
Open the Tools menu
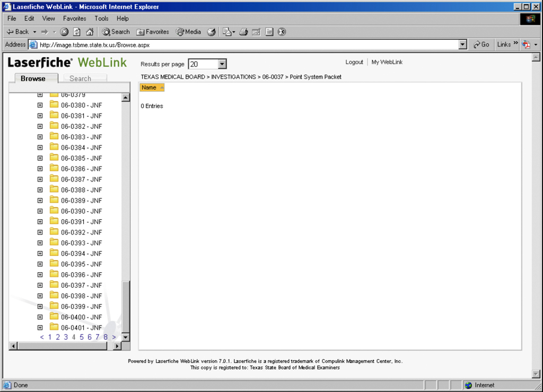(x=101, y=19)
